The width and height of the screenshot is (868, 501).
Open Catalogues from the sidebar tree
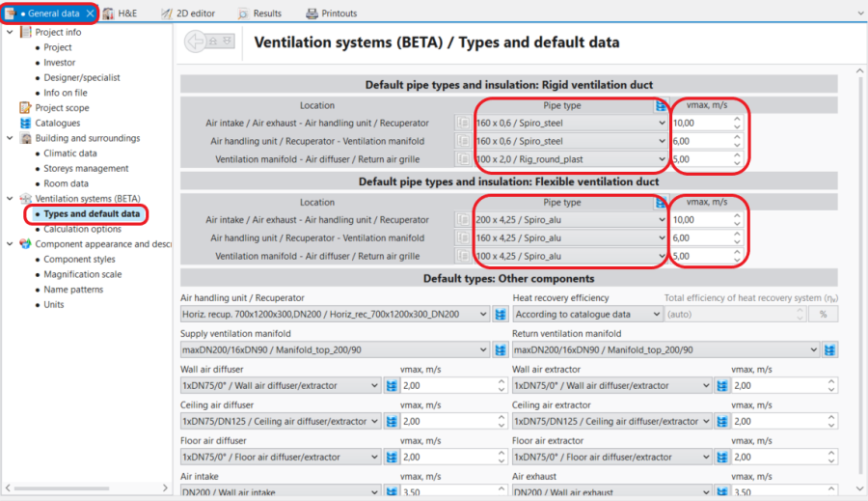[x=58, y=123]
